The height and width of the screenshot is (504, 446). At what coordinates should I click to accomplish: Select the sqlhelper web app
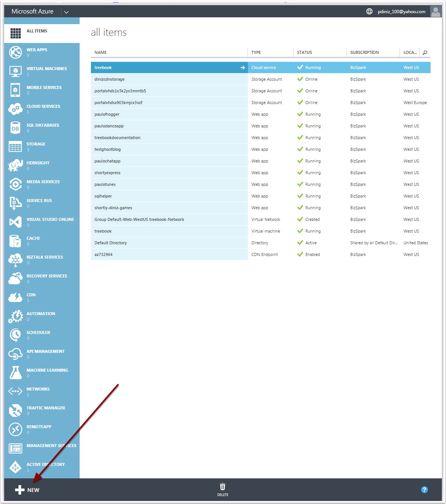tap(261, 196)
